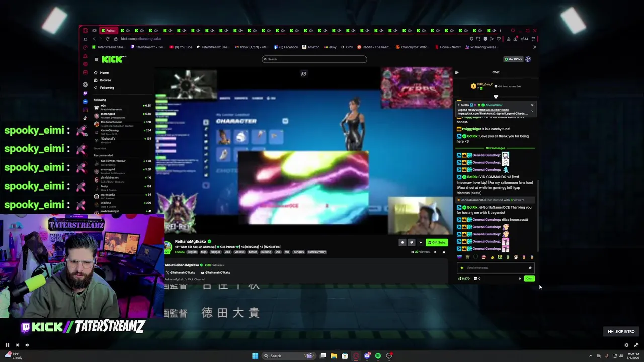Click the pop-out player icon
The width and height of the screenshot is (644, 362).
(304, 74)
